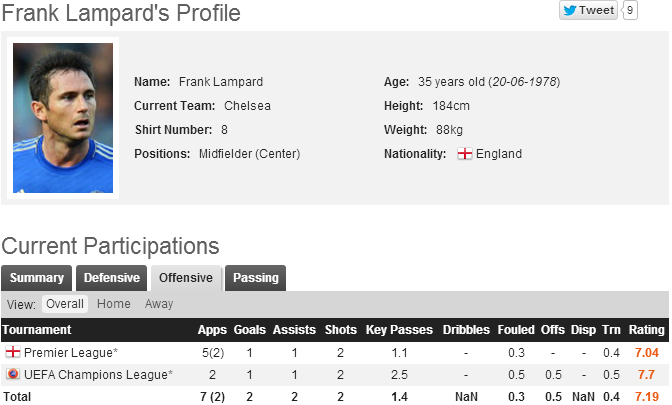The height and width of the screenshot is (405, 672).
Task: Click Frank Lampard's profile photo
Action: [x=63, y=118]
